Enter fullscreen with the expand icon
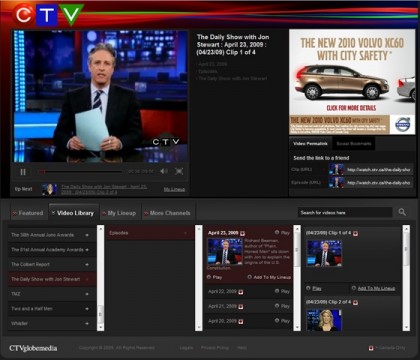Image resolution: width=420 pixels, height=360 pixels. (179, 171)
